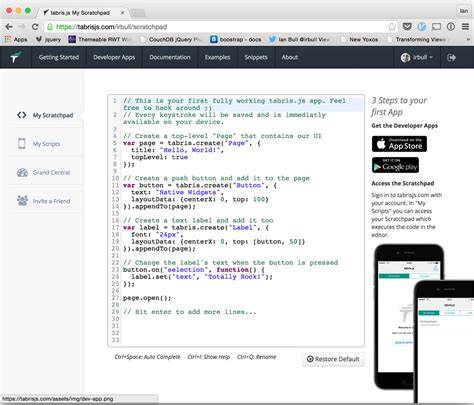Select the My Scripts phone icon
The height and width of the screenshot is (405, 474).
(x=22, y=144)
